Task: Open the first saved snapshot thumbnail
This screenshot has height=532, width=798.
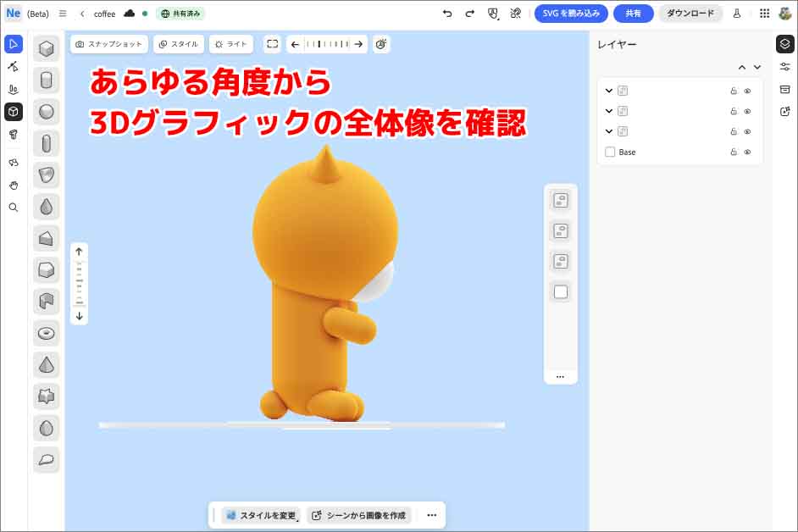Action: [560, 201]
